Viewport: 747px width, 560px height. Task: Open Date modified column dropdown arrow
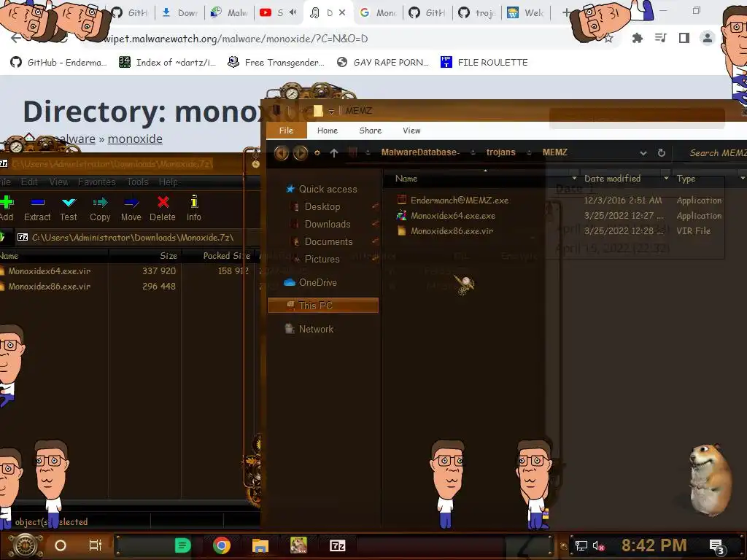666,179
